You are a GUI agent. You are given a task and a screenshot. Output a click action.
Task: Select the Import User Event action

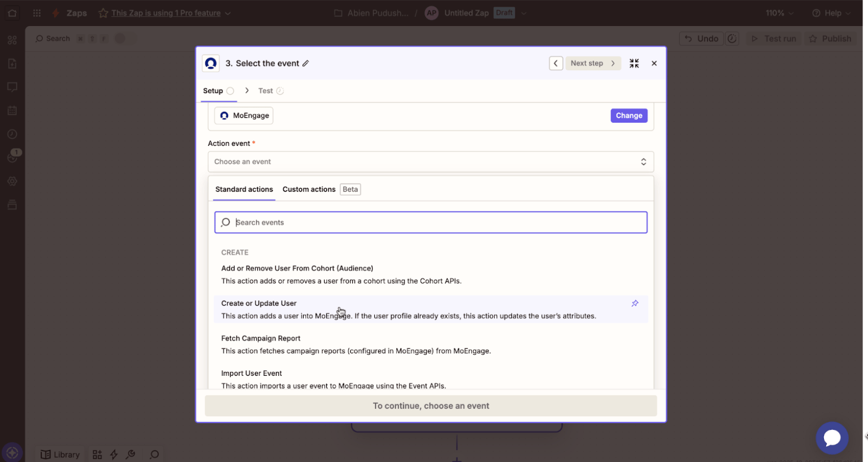pos(431,379)
